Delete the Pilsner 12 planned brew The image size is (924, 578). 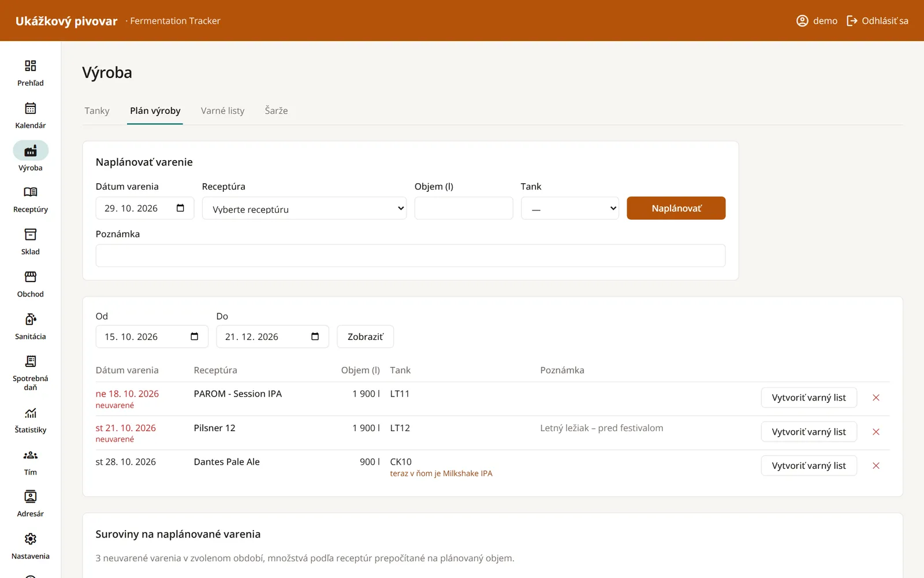[x=876, y=432]
